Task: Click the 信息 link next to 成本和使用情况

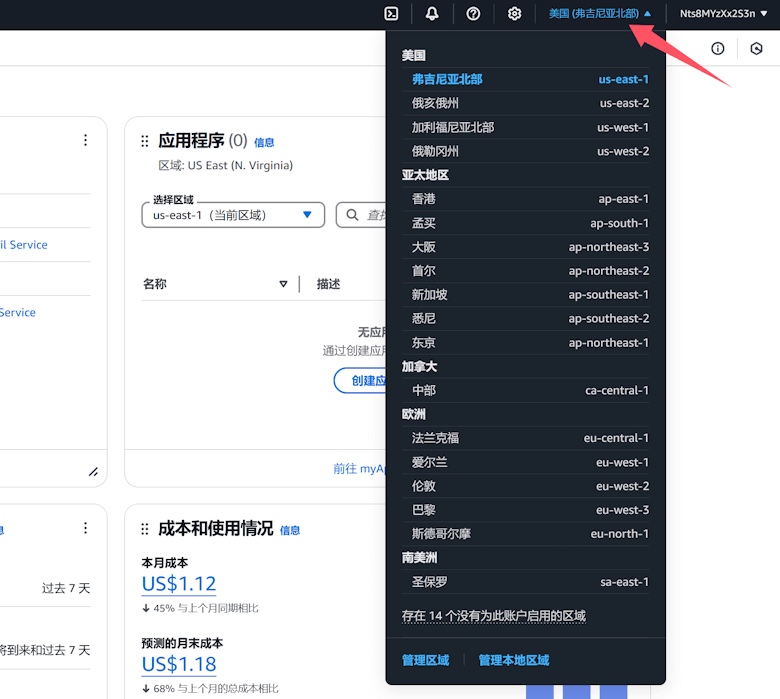Action: click(290, 530)
